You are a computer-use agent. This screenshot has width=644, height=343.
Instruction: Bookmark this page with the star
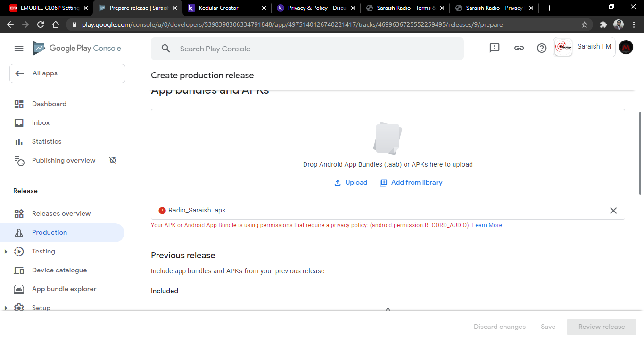tap(585, 24)
